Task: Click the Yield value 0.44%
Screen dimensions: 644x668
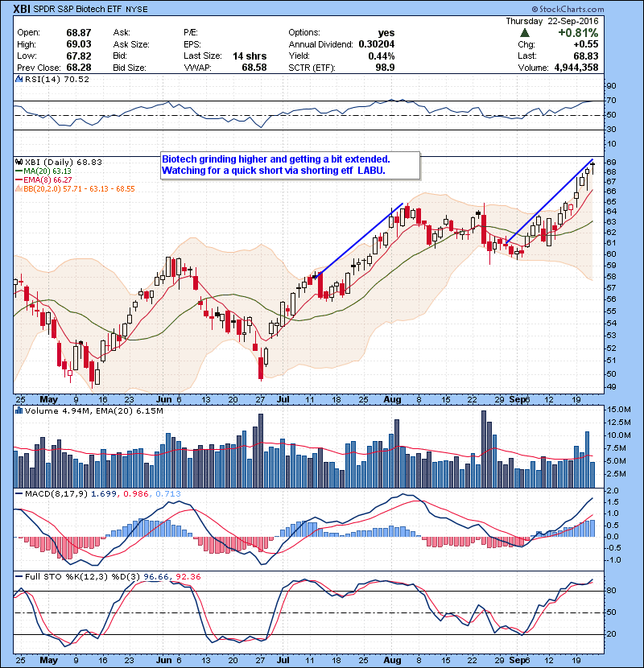Action: (382, 56)
